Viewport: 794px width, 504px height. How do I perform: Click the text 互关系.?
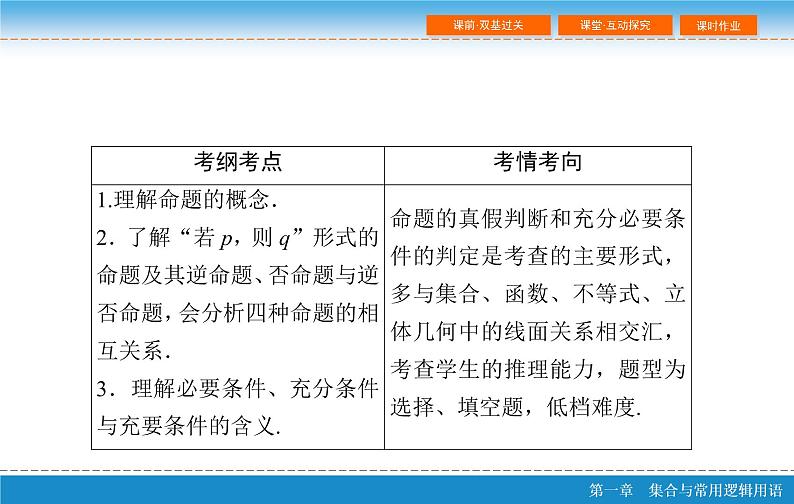click(134, 351)
